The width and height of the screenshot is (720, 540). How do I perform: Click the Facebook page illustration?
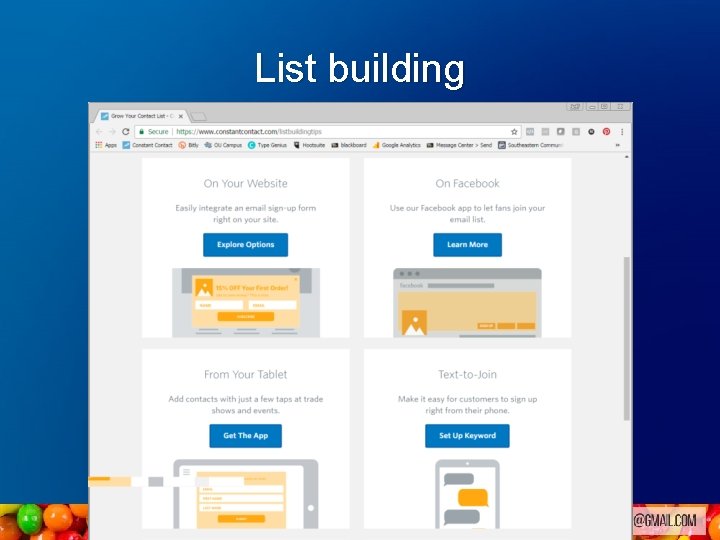point(467,303)
